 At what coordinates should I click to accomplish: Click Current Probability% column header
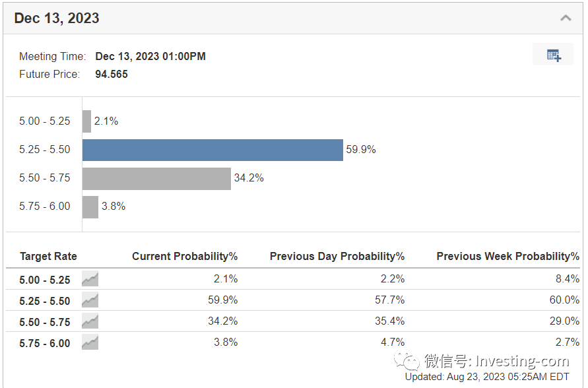(185, 256)
